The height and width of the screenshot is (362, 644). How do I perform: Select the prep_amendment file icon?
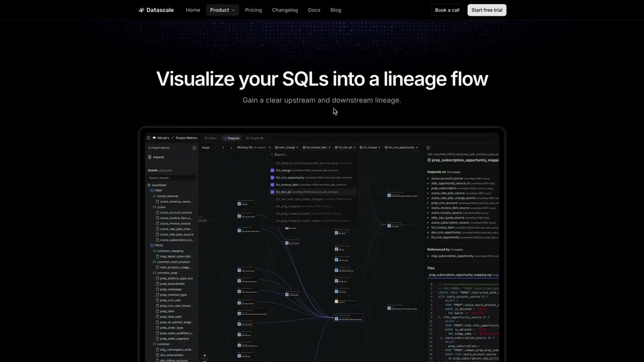(157, 284)
